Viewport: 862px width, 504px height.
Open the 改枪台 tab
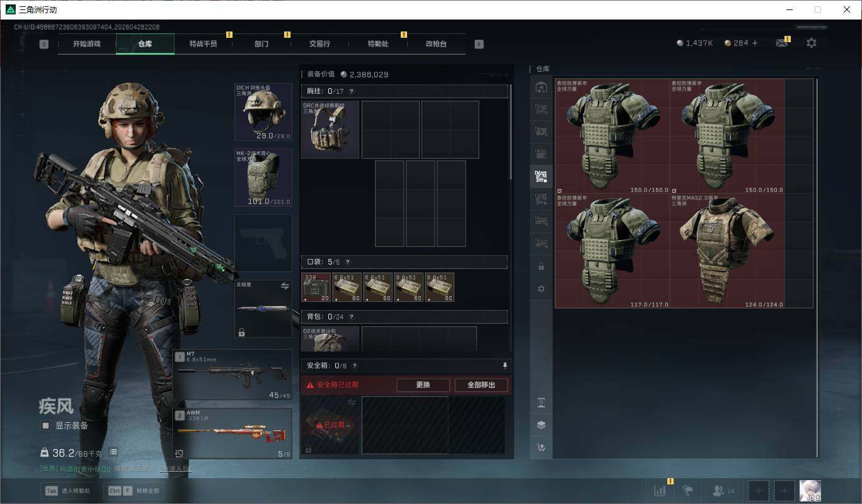click(436, 44)
